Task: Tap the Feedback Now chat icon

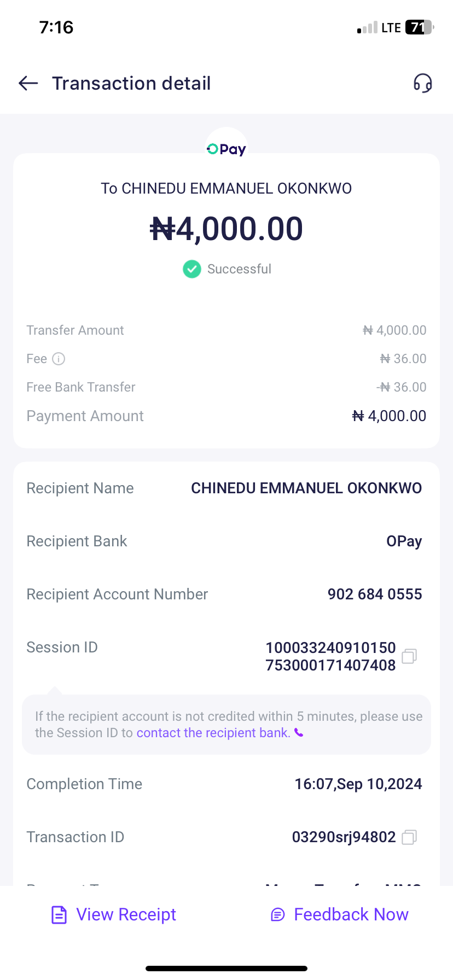Action: [278, 914]
